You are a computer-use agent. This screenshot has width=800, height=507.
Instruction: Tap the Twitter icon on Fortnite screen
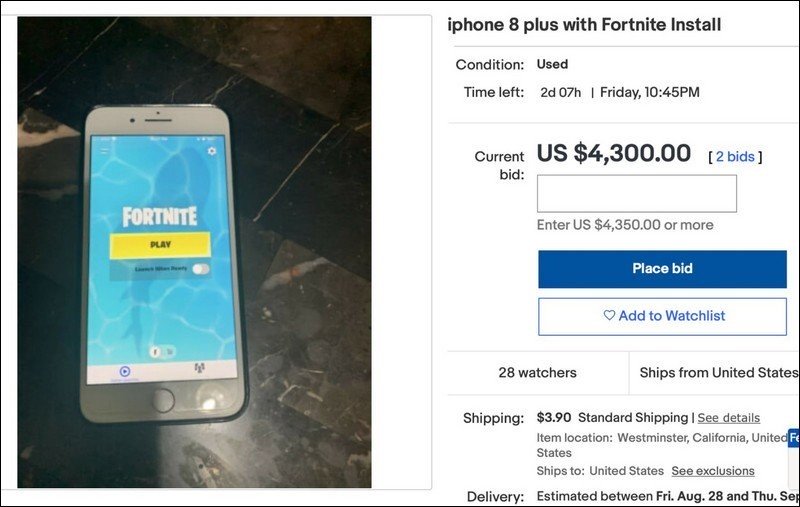[x=169, y=351]
